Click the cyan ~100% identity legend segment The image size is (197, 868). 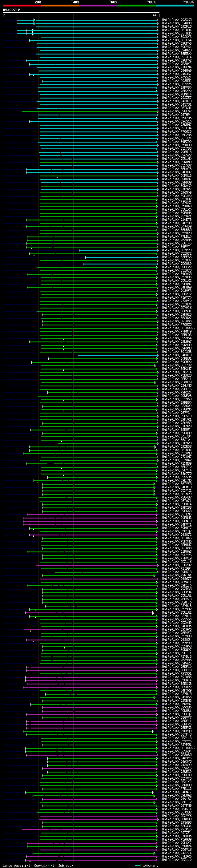coord(175,6)
